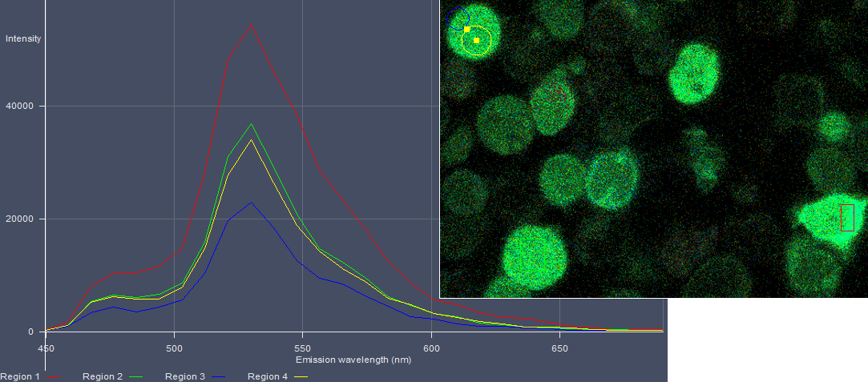Click the Emission wavelength axis title

[353, 360]
